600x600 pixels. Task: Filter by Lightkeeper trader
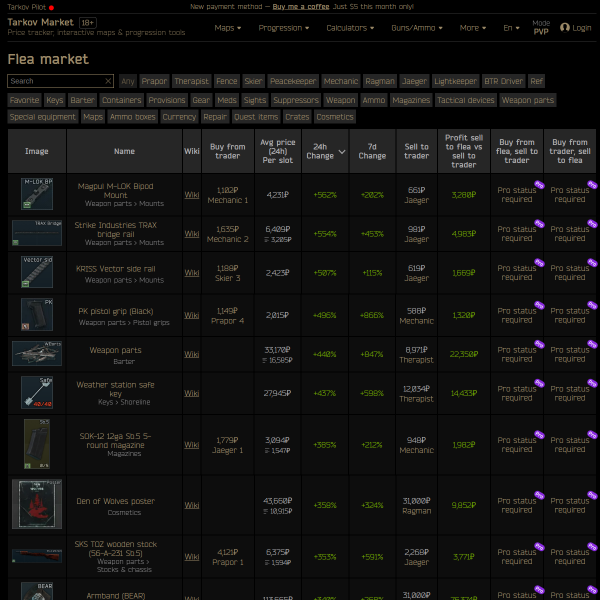pyautogui.click(x=455, y=81)
